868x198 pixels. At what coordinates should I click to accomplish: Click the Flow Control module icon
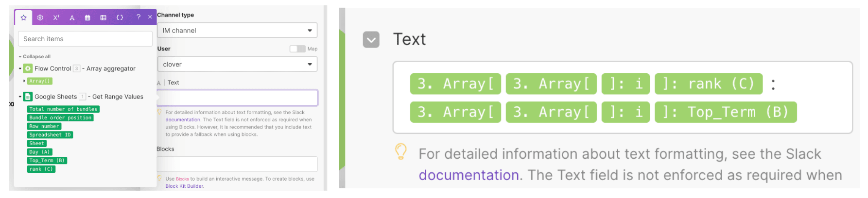[28, 68]
